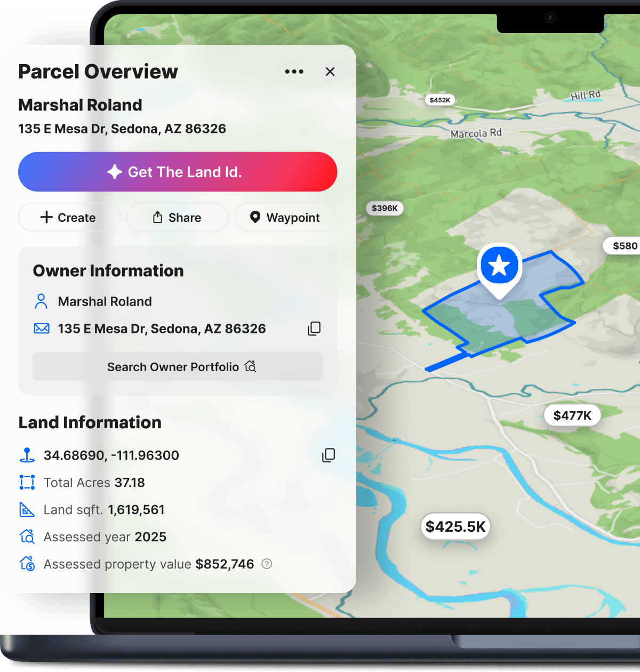This screenshot has width=640, height=672.
Task: Click the Assessed property value dollar icon
Action: 27,564
